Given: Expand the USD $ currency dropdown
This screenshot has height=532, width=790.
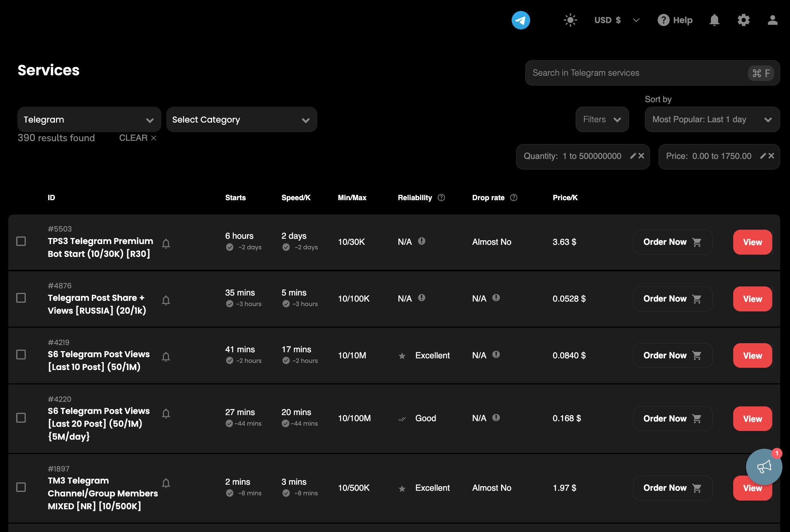Looking at the screenshot, I should pos(617,20).
